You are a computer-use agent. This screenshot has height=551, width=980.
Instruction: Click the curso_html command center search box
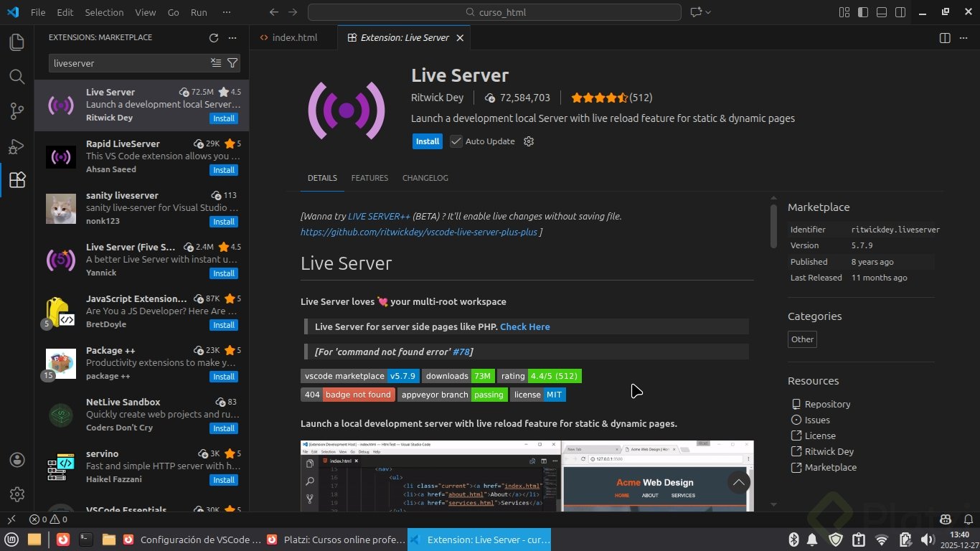pos(494,12)
